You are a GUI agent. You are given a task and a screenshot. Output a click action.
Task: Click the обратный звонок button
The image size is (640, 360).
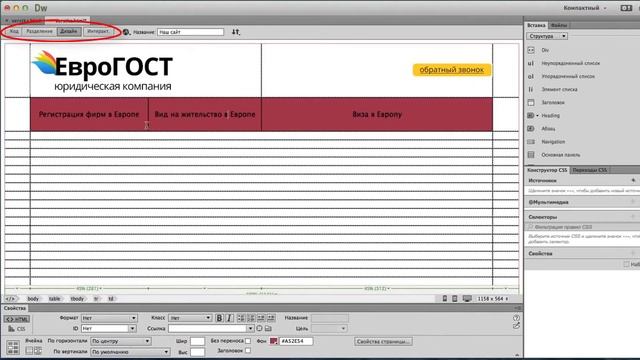coord(451,70)
